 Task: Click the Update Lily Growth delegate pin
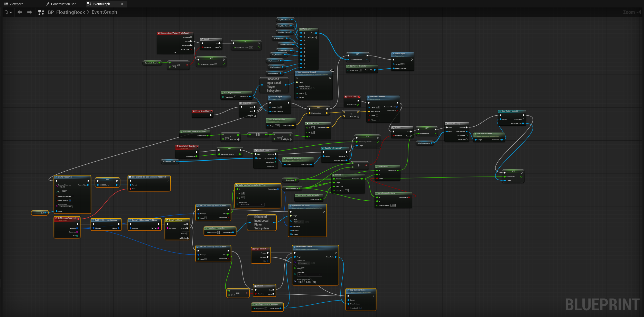(x=197, y=147)
